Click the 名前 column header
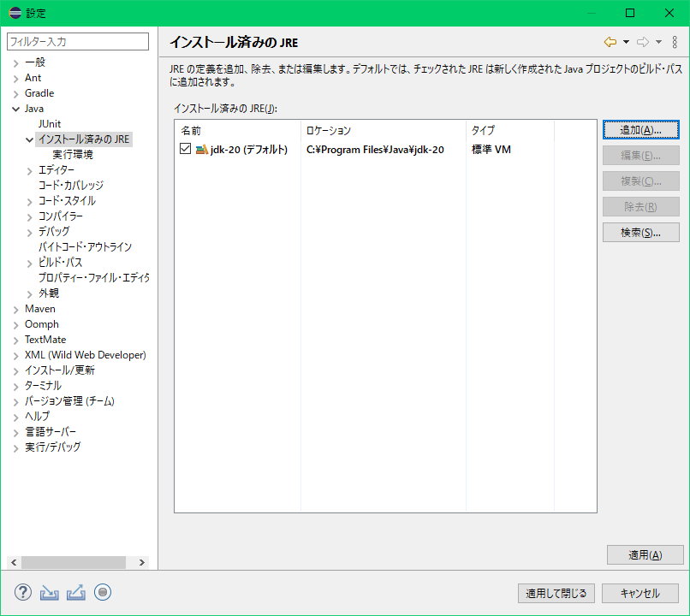This screenshot has width=690, height=616. click(238, 131)
